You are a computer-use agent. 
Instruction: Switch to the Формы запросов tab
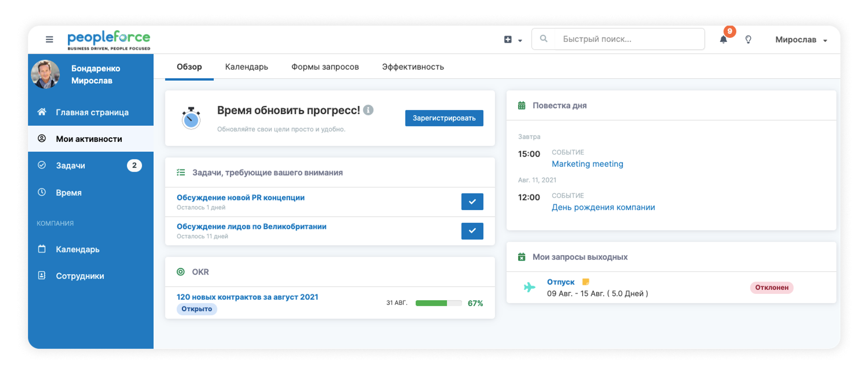tap(325, 67)
